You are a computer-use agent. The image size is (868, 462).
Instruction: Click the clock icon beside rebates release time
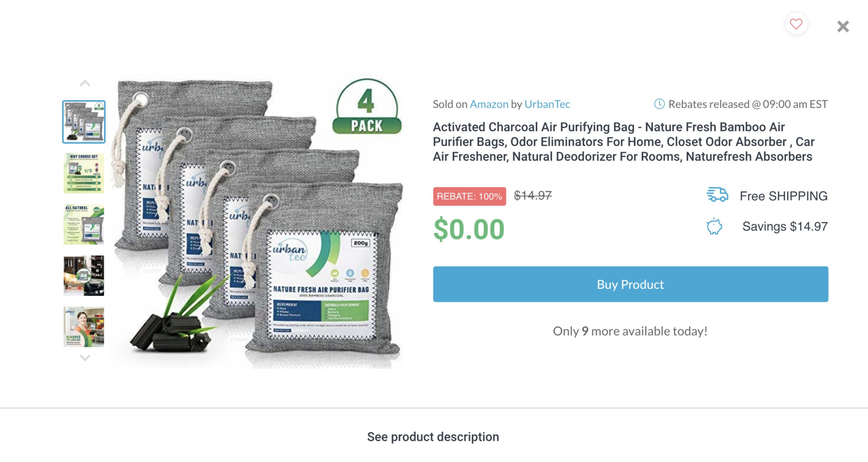659,104
